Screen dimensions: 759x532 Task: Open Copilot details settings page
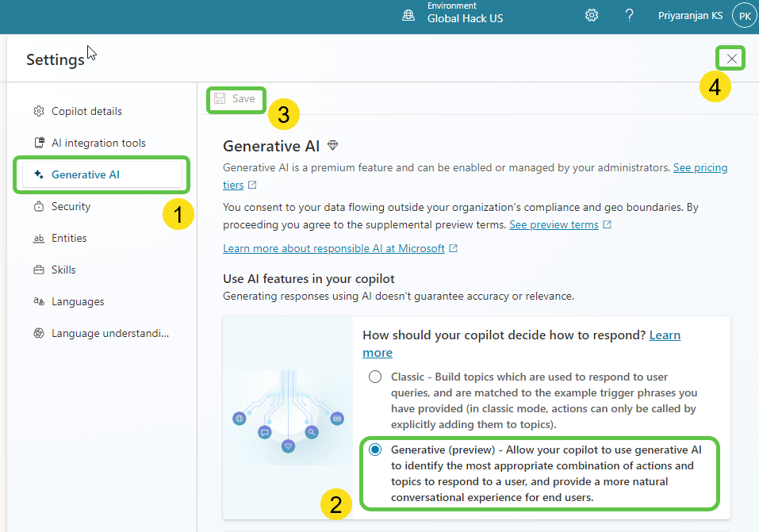(86, 112)
